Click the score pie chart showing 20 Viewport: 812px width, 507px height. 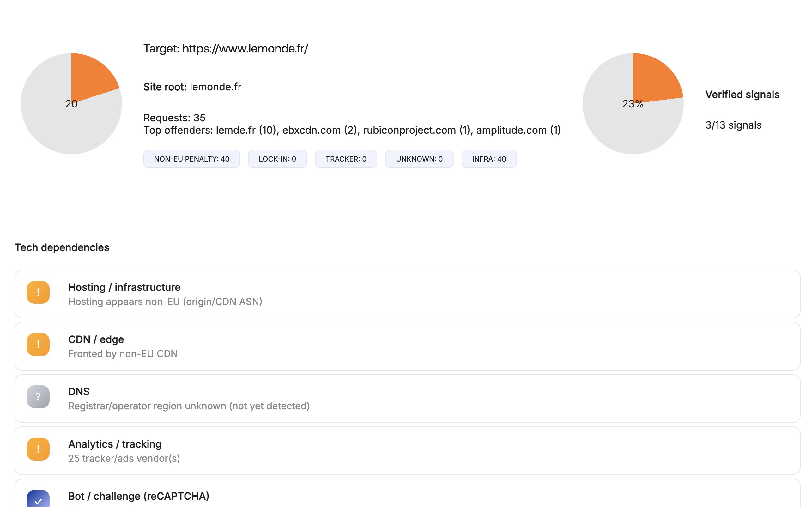71,104
